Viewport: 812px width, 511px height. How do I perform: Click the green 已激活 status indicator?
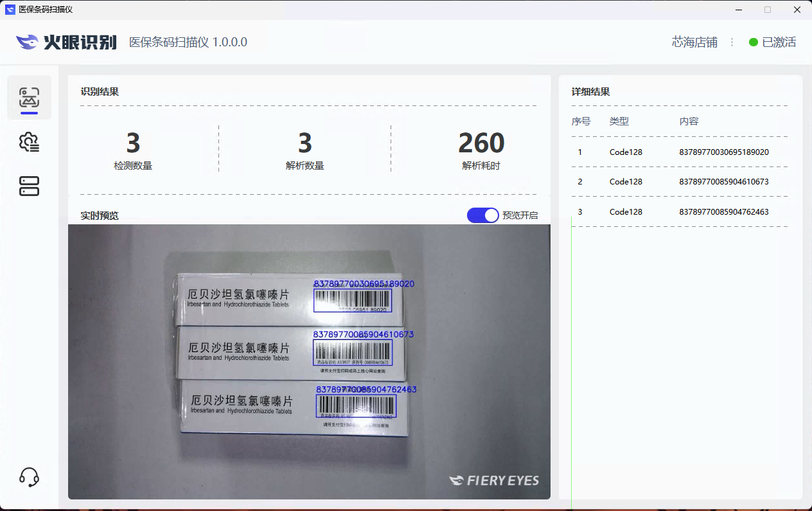point(772,42)
